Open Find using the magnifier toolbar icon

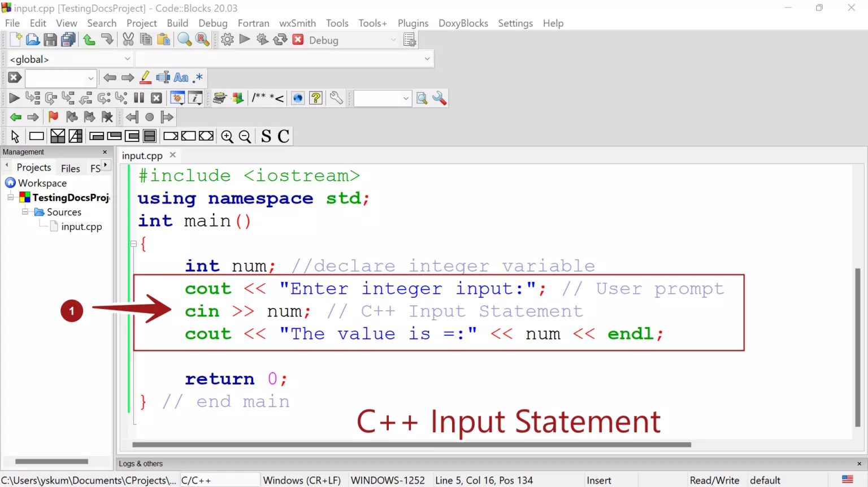[x=184, y=39]
